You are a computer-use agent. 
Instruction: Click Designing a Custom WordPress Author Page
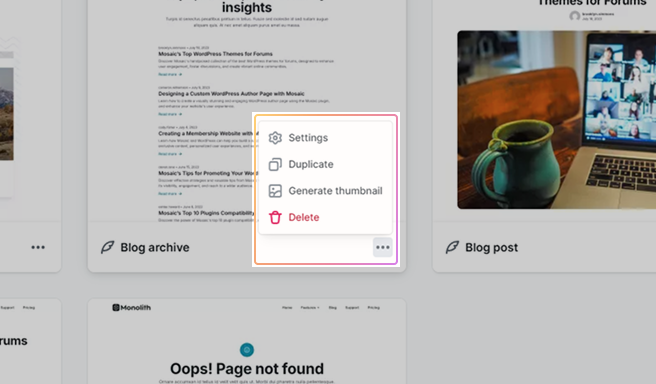[231, 94]
